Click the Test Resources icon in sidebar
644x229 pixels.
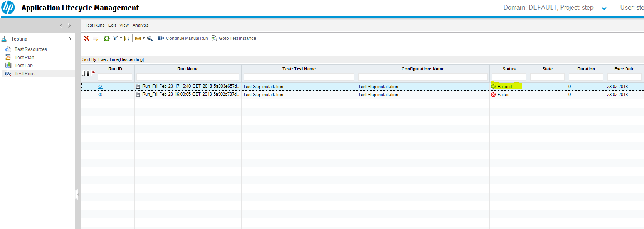(x=8, y=49)
